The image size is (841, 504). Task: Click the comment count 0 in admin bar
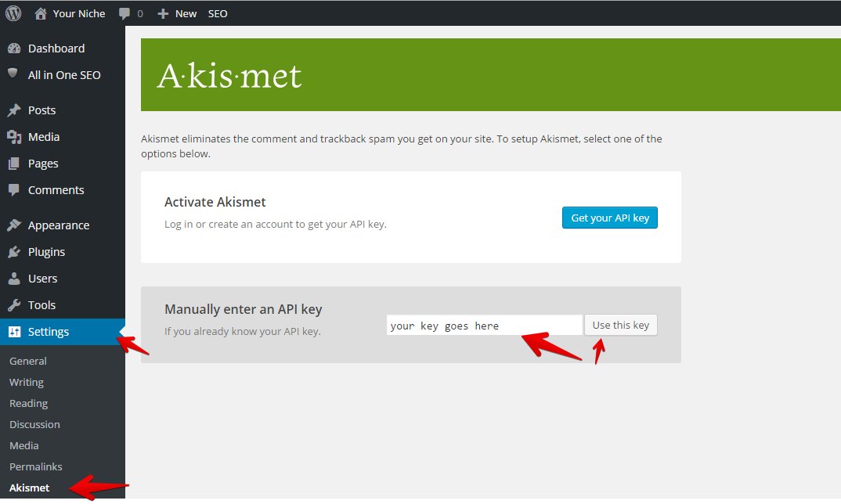click(140, 14)
